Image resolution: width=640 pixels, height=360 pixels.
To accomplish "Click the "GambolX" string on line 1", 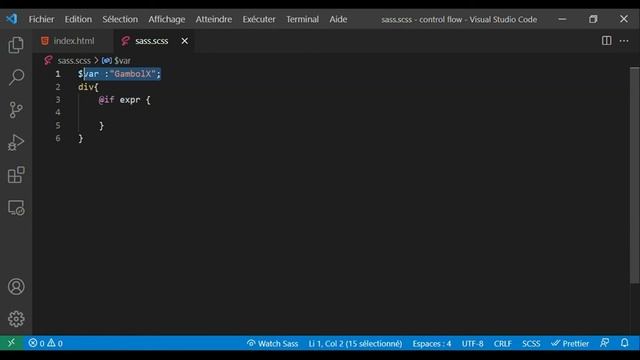I will [x=132, y=74].
